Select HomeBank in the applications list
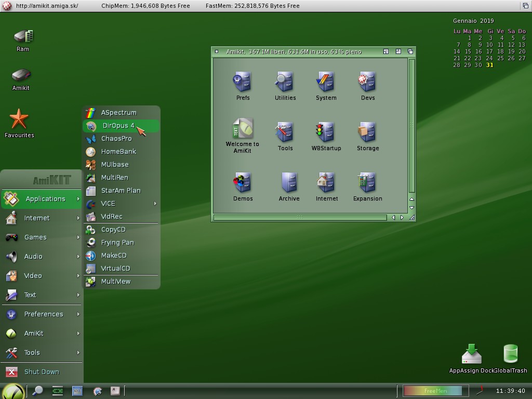Image resolution: width=532 pixels, height=399 pixels. tap(118, 152)
